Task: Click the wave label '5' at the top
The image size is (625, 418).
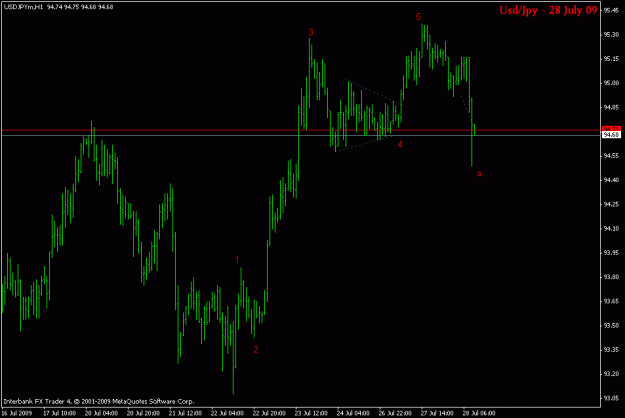Action: (x=418, y=17)
